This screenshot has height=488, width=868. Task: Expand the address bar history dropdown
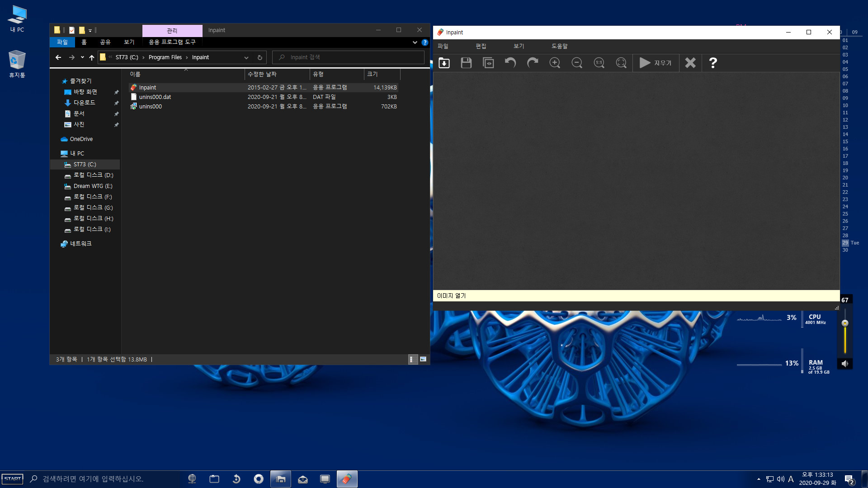click(246, 57)
